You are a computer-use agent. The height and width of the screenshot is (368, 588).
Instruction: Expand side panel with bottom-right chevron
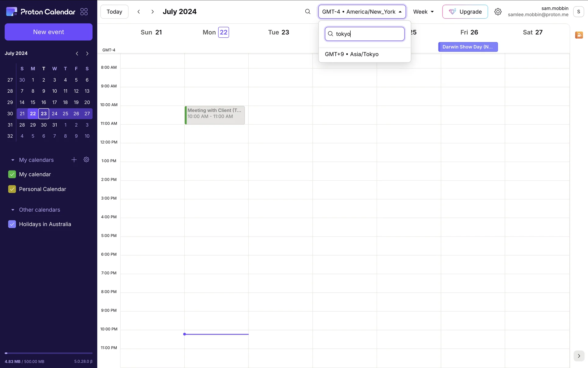coord(579,356)
